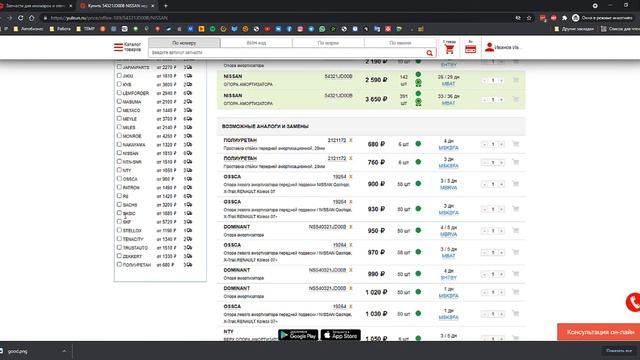640x360 pixels.
Task: Add the 900 ₽ OSSCA item to cart
Action: pyautogui.click(x=516, y=184)
